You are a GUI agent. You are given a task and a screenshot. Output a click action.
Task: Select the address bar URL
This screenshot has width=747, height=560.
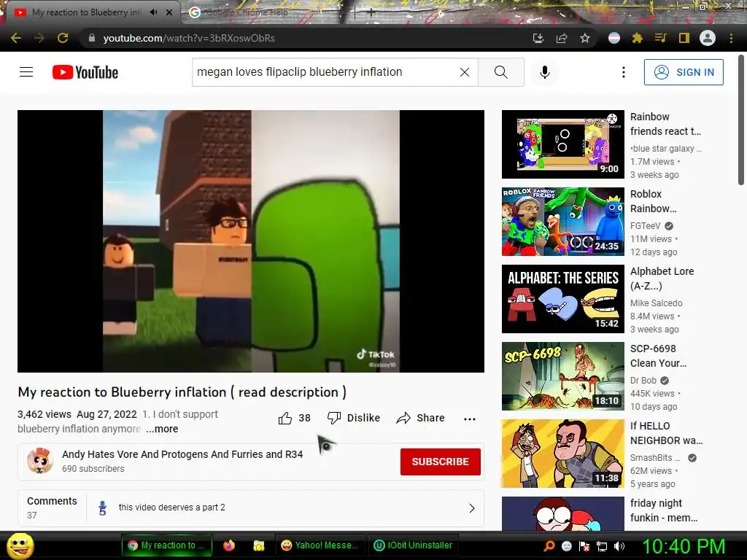[189, 38]
